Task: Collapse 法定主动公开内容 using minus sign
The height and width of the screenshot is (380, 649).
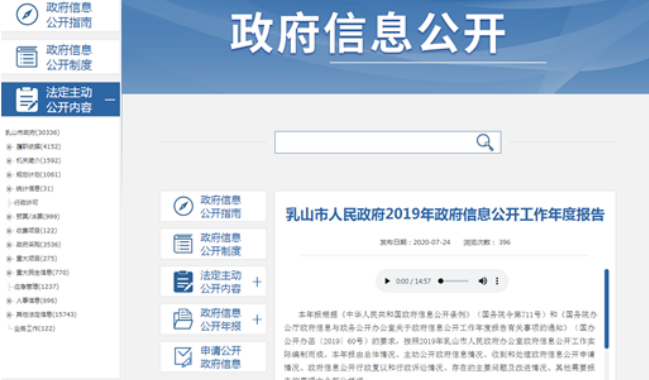Action: coord(110,100)
